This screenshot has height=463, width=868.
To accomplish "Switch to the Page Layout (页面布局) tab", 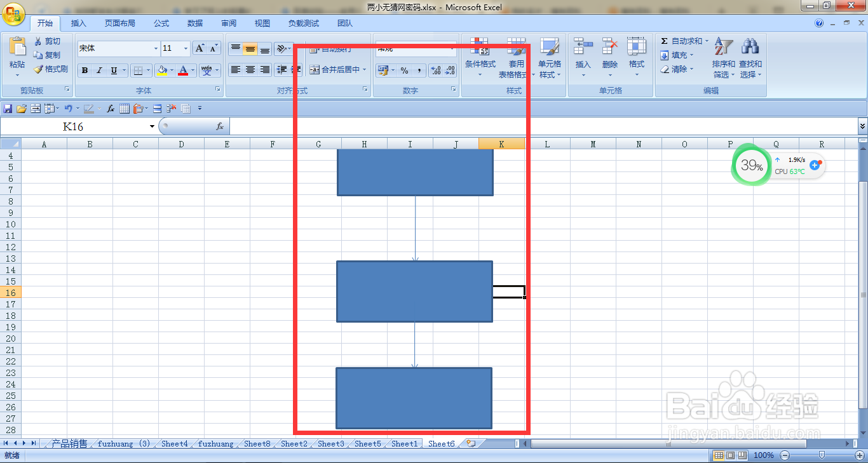I will coord(120,23).
